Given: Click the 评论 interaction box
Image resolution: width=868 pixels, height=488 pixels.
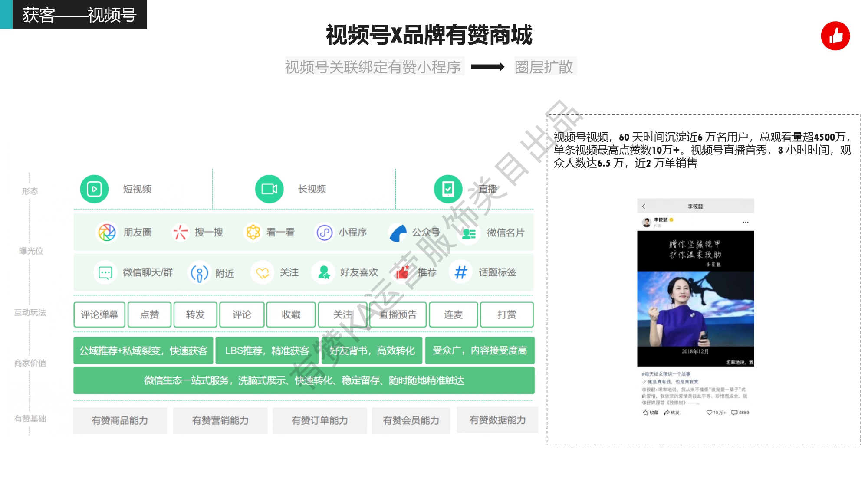Looking at the screenshot, I should [x=242, y=314].
